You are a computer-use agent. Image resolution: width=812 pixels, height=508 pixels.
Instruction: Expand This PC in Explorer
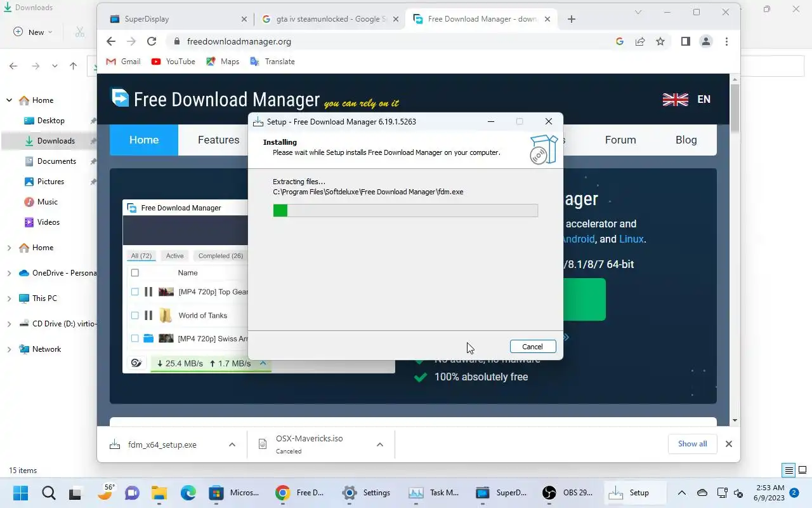point(10,298)
